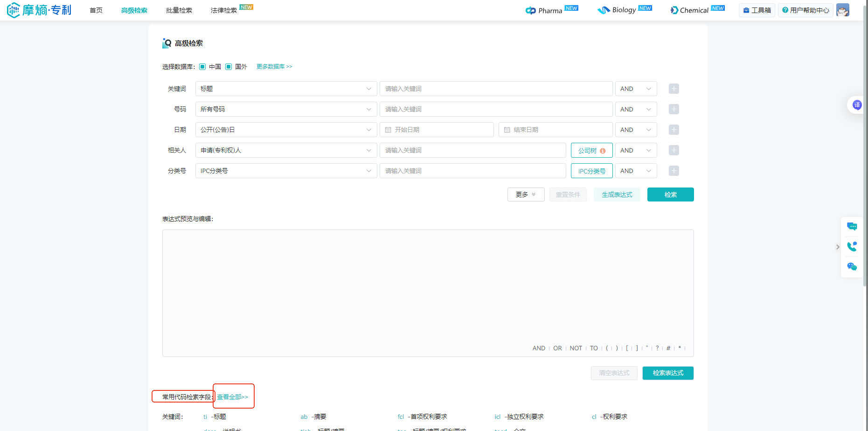Click the 开始日期 start date field
Screen dimensions: 868x431
437,130
